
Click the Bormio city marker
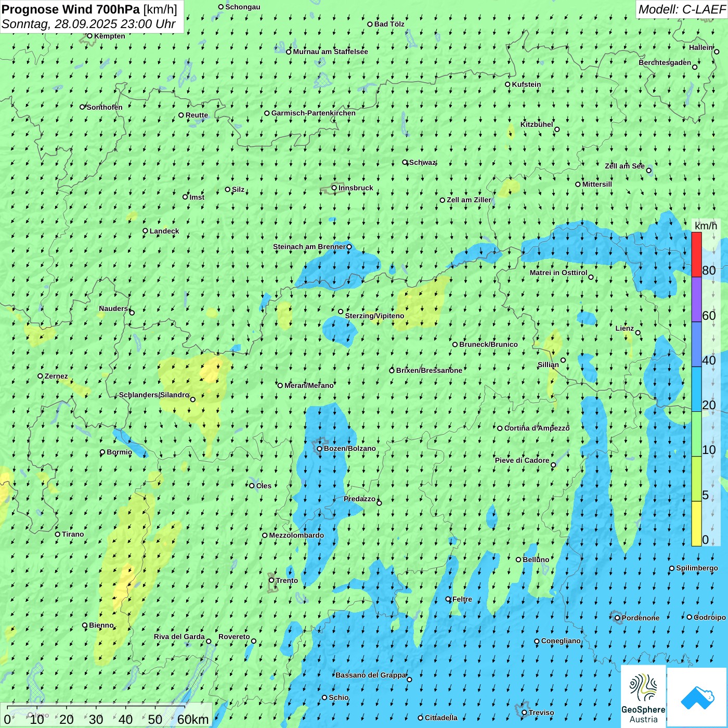(102, 452)
